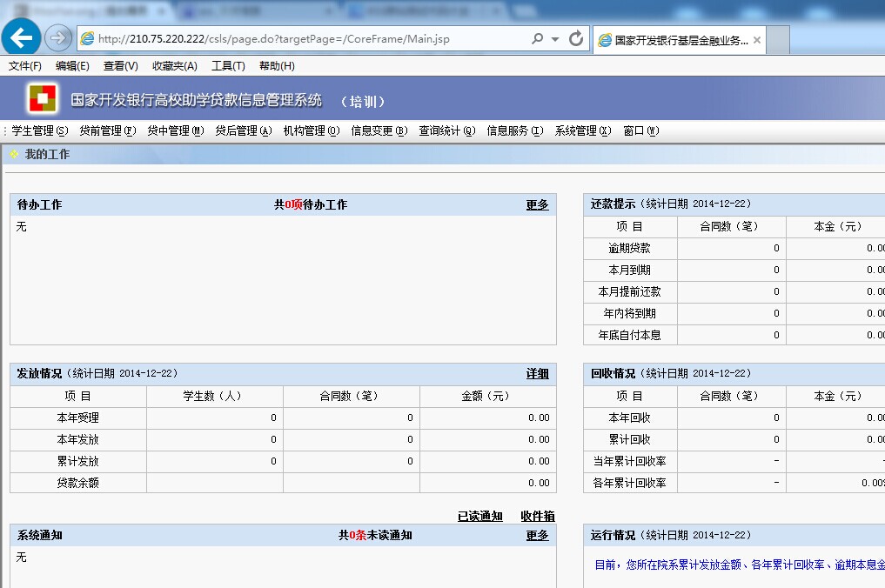Open the 信息服务(I) menu
The image size is (885, 588).
coord(515,131)
